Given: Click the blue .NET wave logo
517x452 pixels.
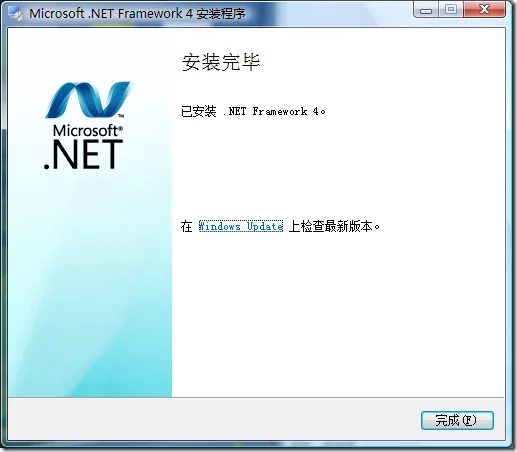Looking at the screenshot, I should point(87,99).
